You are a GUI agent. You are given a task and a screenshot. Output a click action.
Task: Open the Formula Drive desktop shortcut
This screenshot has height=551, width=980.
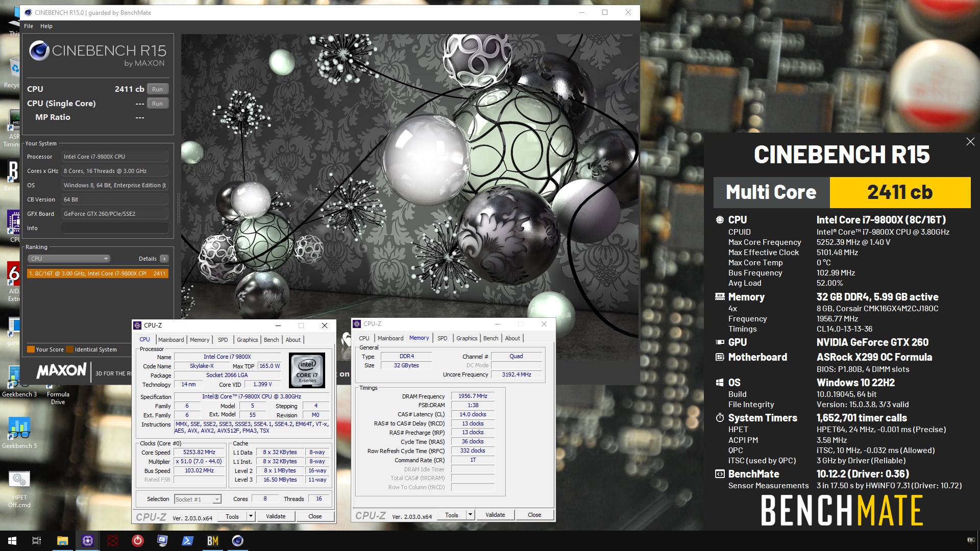point(58,397)
